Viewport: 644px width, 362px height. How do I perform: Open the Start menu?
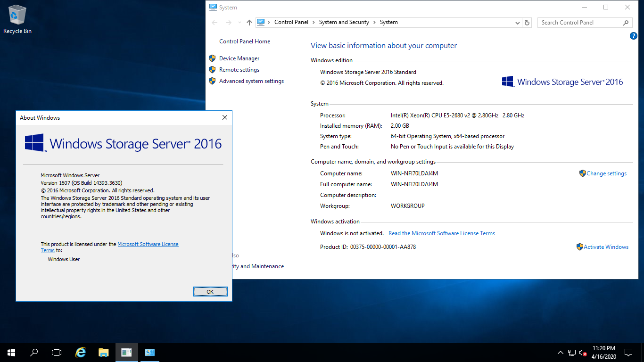coord(11,352)
